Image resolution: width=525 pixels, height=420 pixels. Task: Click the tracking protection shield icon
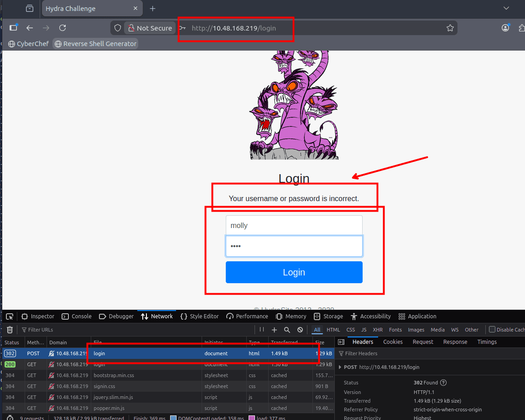[118, 28]
